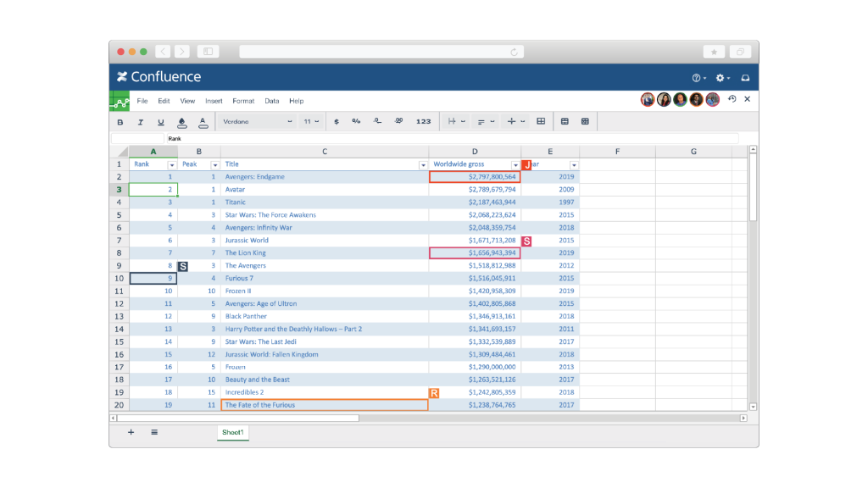
Task: Close the spreadsheet editor with X
Action: click(748, 99)
